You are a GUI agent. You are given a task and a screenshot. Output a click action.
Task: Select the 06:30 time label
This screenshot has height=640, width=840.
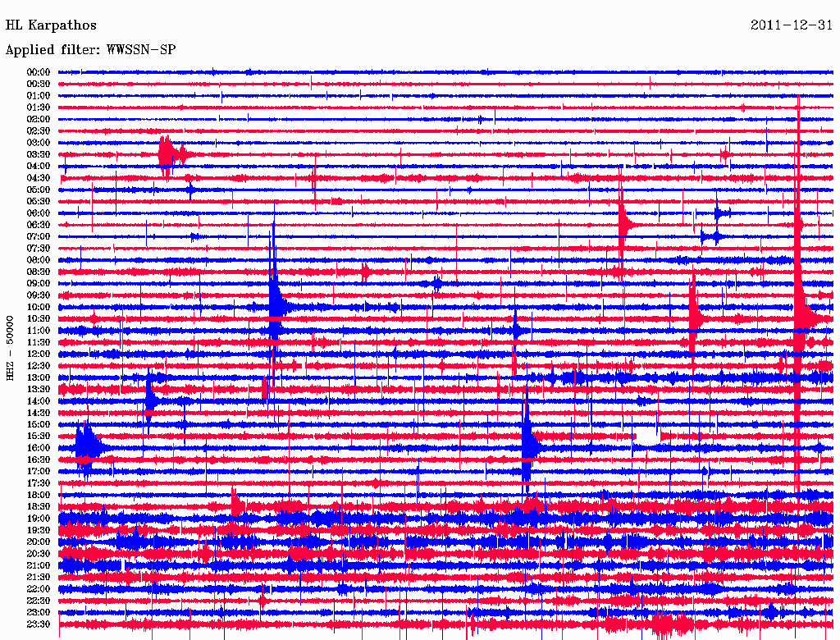point(38,225)
